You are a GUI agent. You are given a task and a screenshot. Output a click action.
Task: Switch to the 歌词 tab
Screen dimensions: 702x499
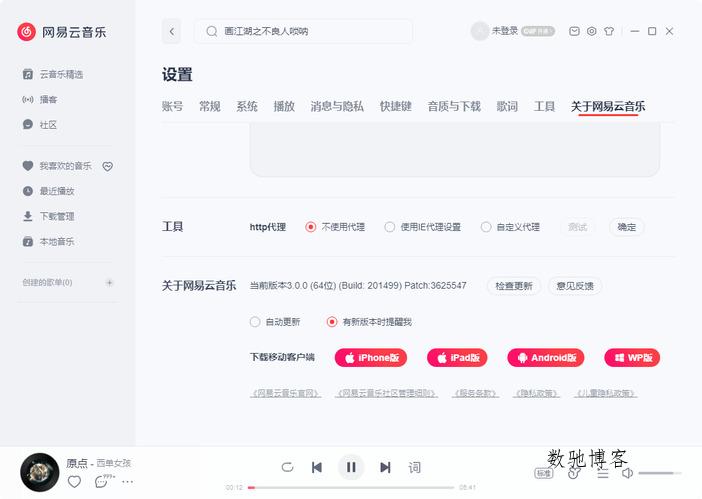(507, 107)
